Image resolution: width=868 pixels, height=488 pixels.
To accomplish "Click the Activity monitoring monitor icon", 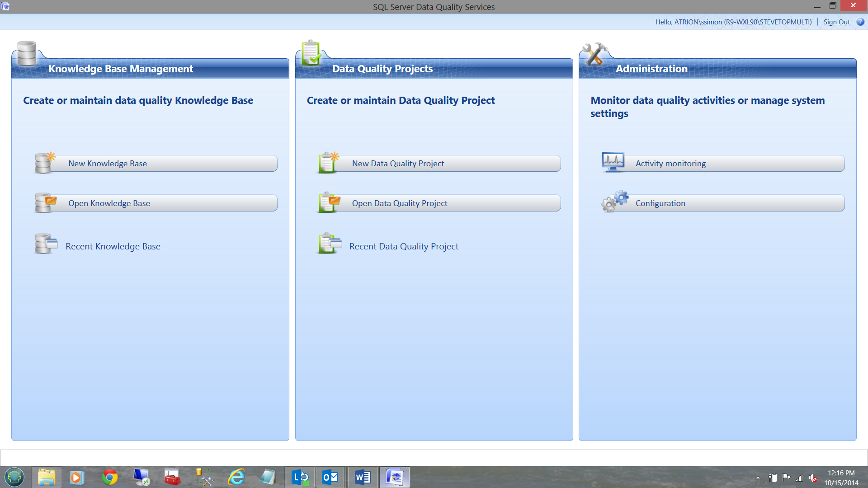I will (x=613, y=162).
